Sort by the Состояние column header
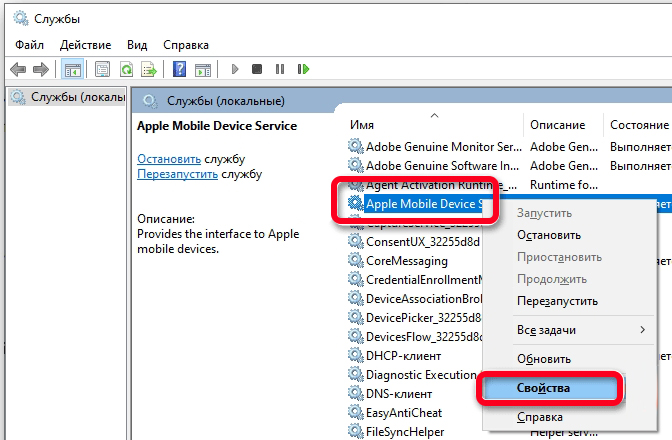Image resolution: width=672 pixels, height=440 pixels. point(639,125)
